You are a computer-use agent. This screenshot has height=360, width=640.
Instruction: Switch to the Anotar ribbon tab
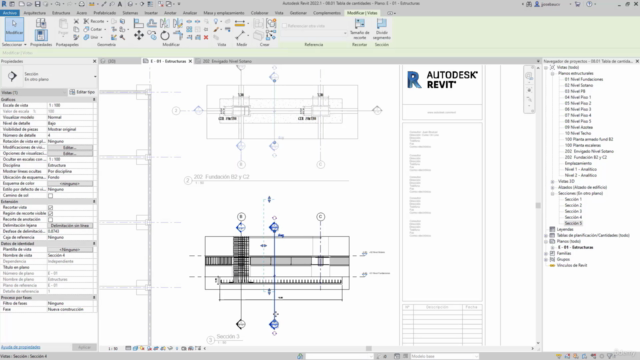click(x=170, y=13)
